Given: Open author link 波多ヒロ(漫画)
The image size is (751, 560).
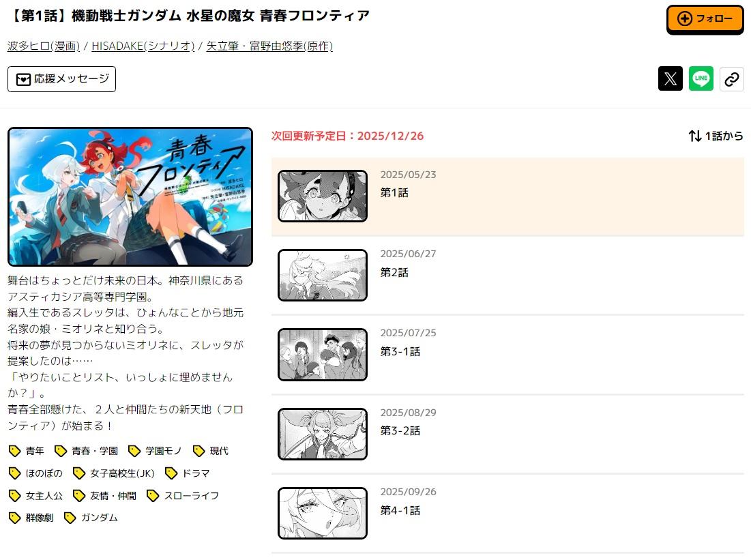Looking at the screenshot, I should click(44, 46).
